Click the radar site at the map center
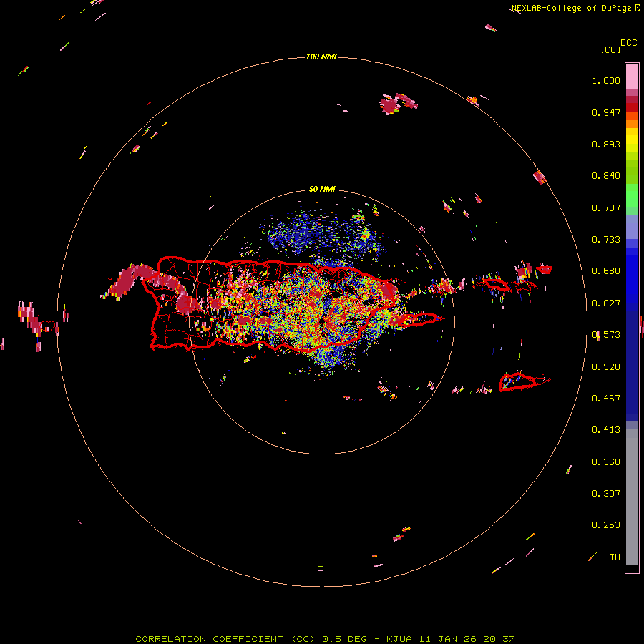 pyautogui.click(x=322, y=321)
